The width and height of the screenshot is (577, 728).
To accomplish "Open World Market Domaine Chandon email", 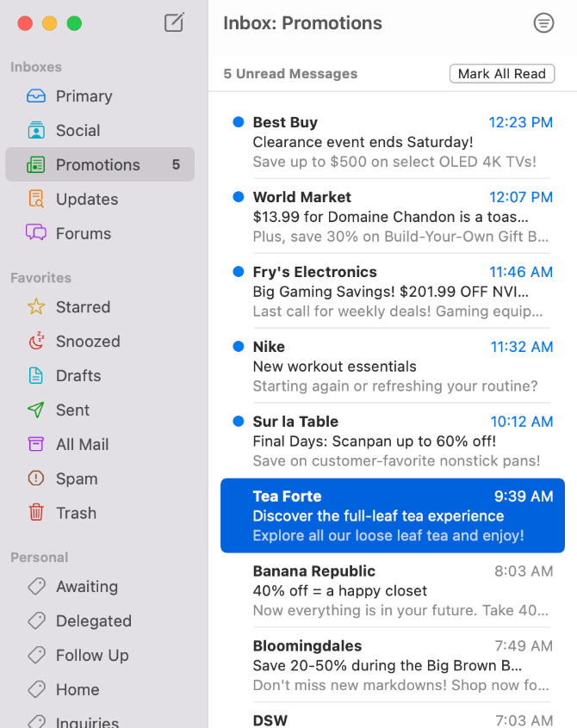I will tap(393, 216).
